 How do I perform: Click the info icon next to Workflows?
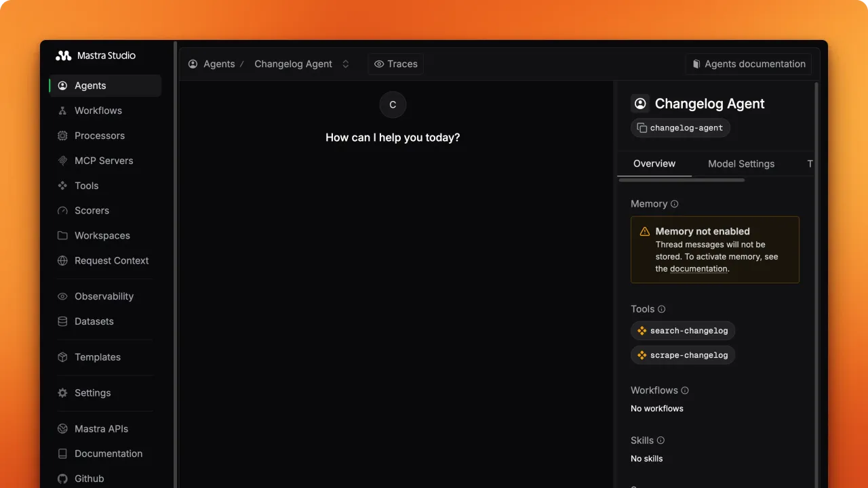pos(685,390)
